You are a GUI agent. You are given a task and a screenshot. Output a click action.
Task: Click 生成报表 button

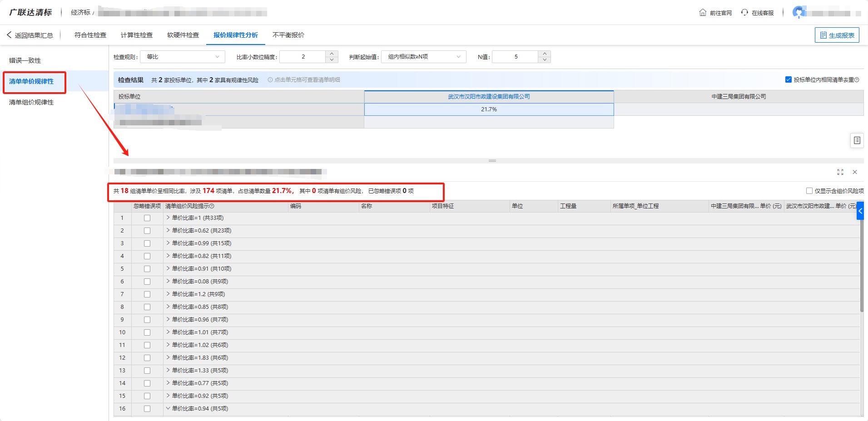pos(837,35)
